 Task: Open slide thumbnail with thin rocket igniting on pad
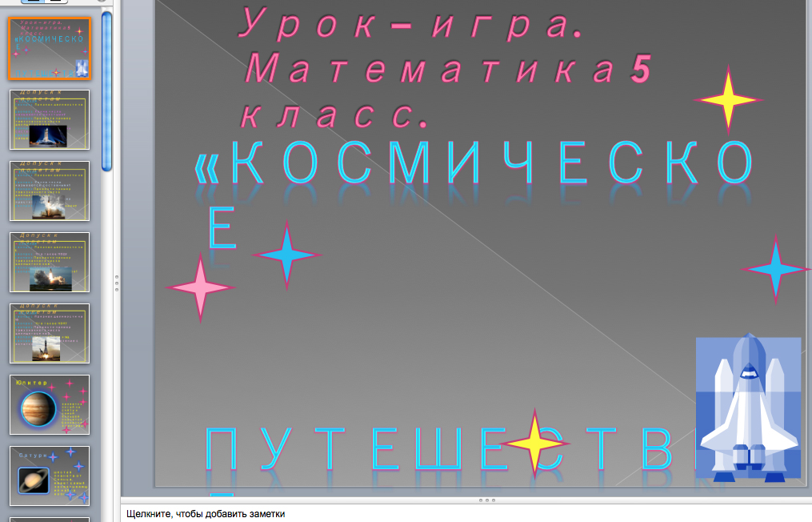[49, 333]
